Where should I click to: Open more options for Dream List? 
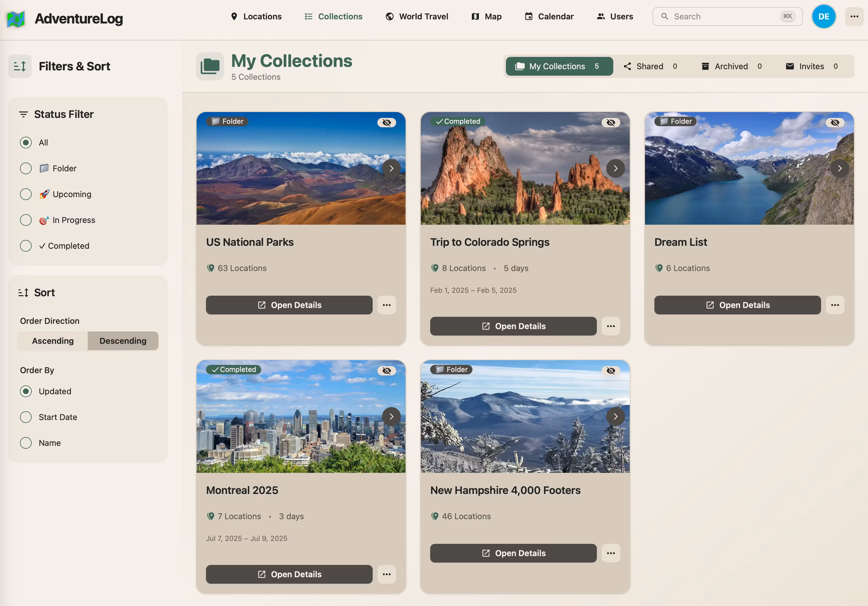point(835,305)
